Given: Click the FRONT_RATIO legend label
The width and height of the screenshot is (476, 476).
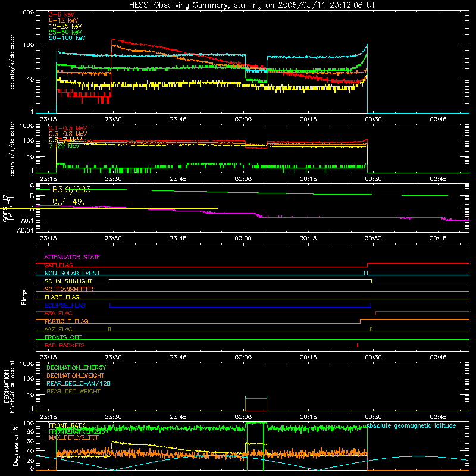Looking at the screenshot, I should pos(68,425).
